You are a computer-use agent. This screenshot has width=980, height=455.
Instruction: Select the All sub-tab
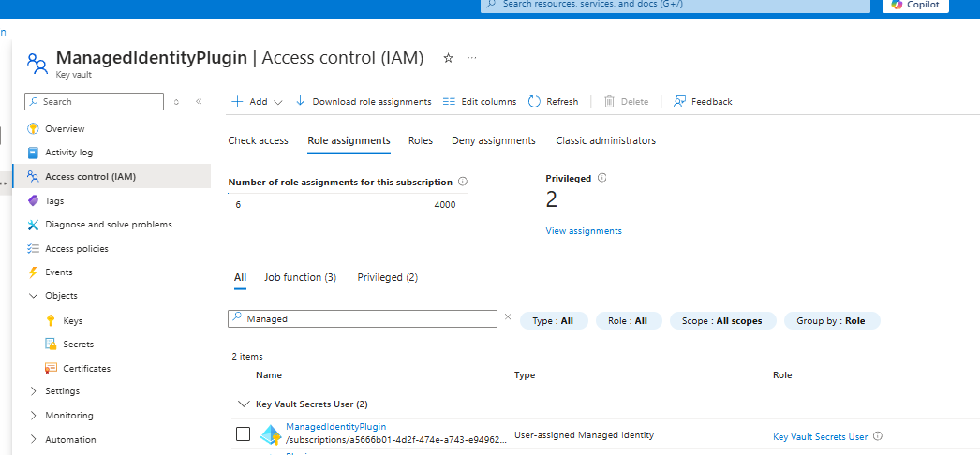point(240,277)
